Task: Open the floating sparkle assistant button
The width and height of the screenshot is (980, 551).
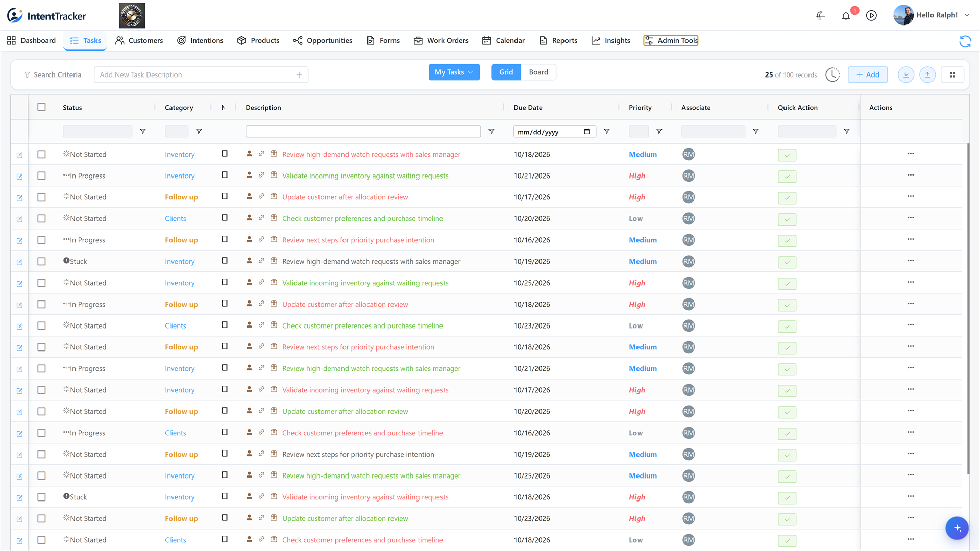Action: click(957, 528)
